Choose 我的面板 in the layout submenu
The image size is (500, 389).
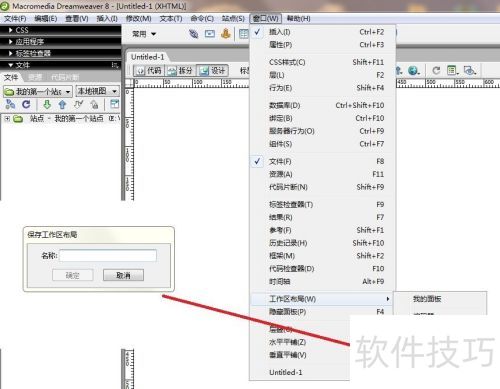(x=440, y=299)
